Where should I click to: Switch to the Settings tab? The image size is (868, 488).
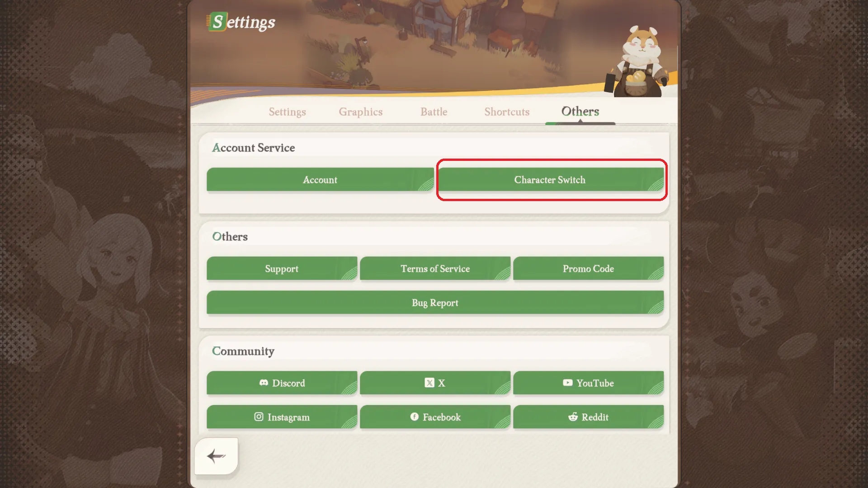(287, 112)
